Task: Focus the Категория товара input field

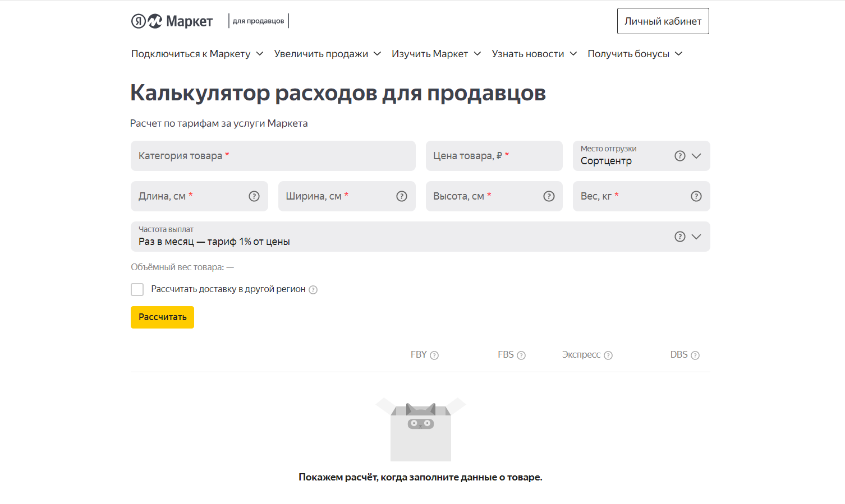Action: point(273,156)
